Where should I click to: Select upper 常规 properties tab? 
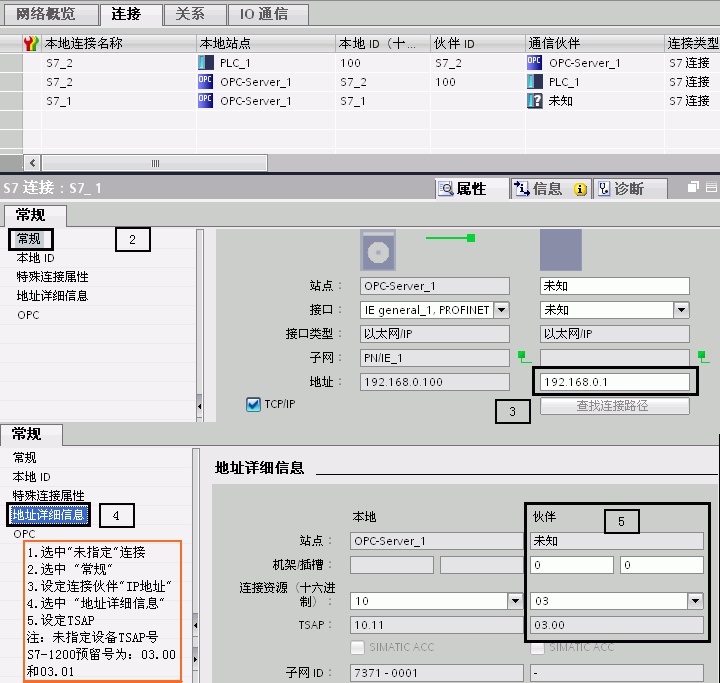(35, 215)
